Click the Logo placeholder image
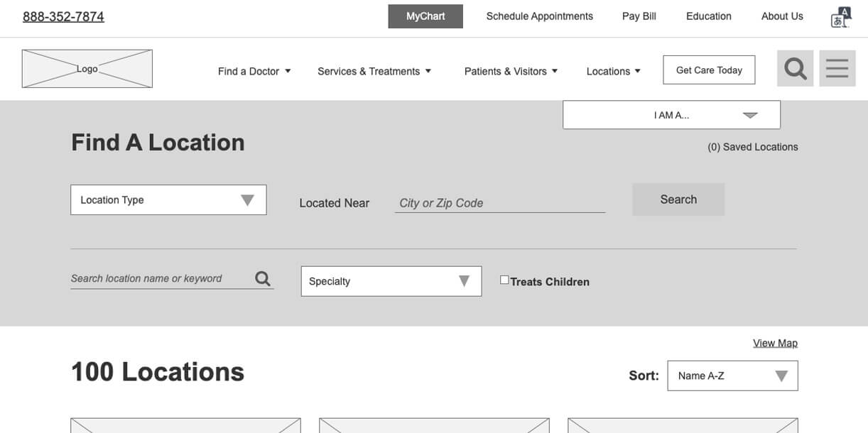This screenshot has width=868, height=433. (87, 69)
